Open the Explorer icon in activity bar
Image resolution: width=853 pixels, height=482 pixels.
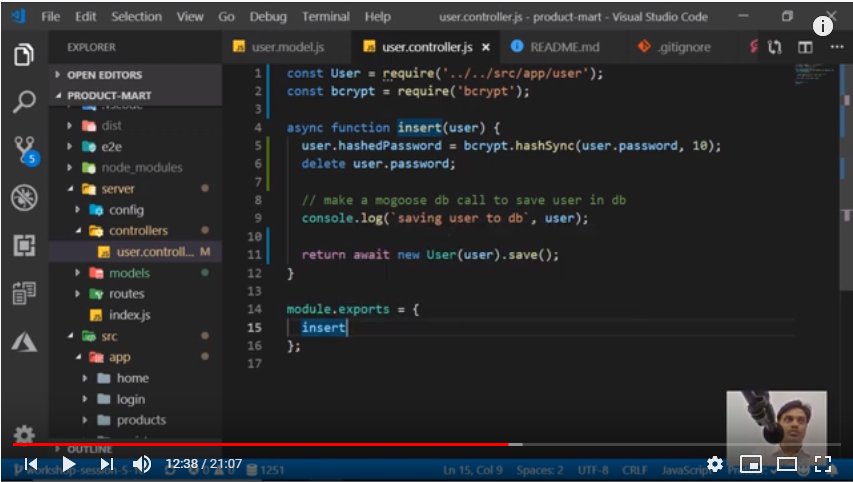coord(24,55)
